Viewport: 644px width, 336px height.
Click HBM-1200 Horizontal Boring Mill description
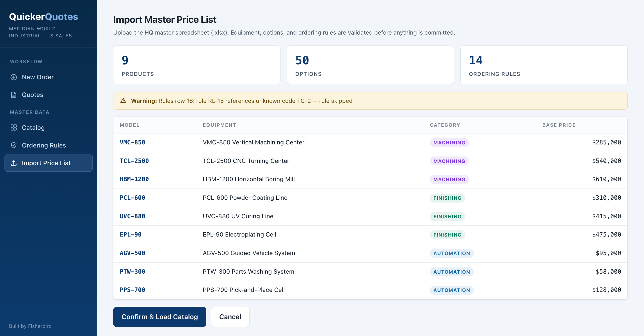click(249, 179)
